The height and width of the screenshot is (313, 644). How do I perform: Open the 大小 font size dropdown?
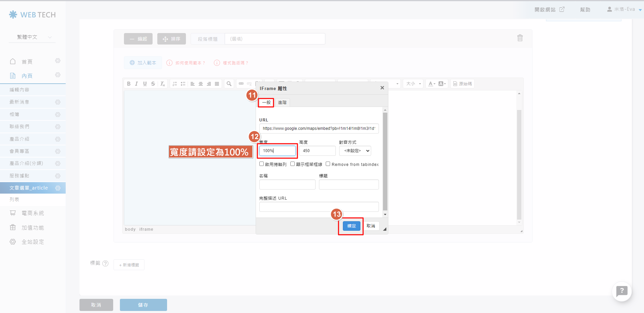pos(413,84)
